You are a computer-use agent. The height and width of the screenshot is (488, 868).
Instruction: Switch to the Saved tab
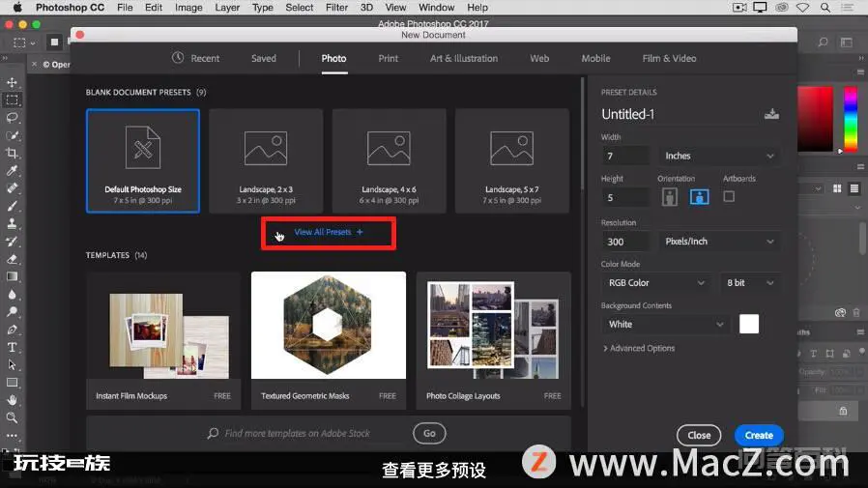click(264, 58)
